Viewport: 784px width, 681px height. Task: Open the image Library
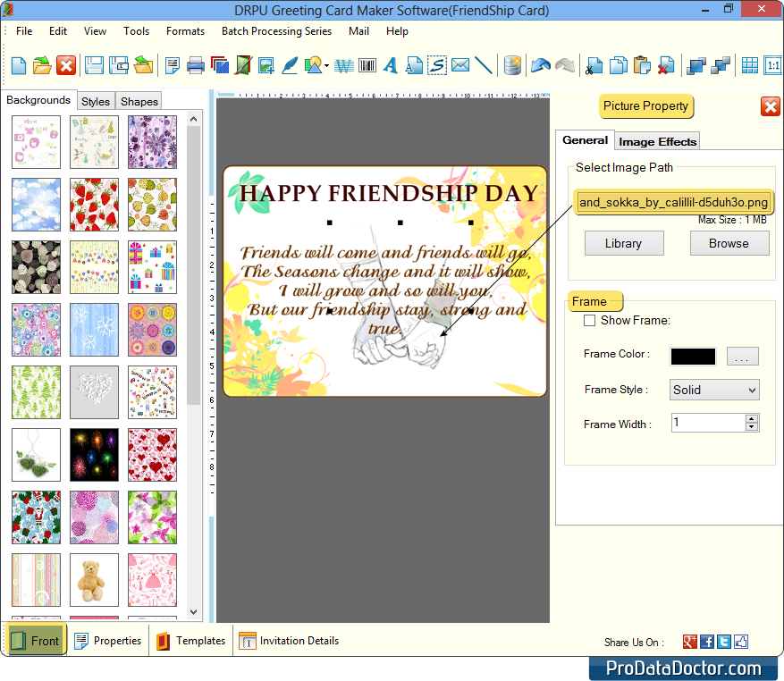(x=623, y=242)
